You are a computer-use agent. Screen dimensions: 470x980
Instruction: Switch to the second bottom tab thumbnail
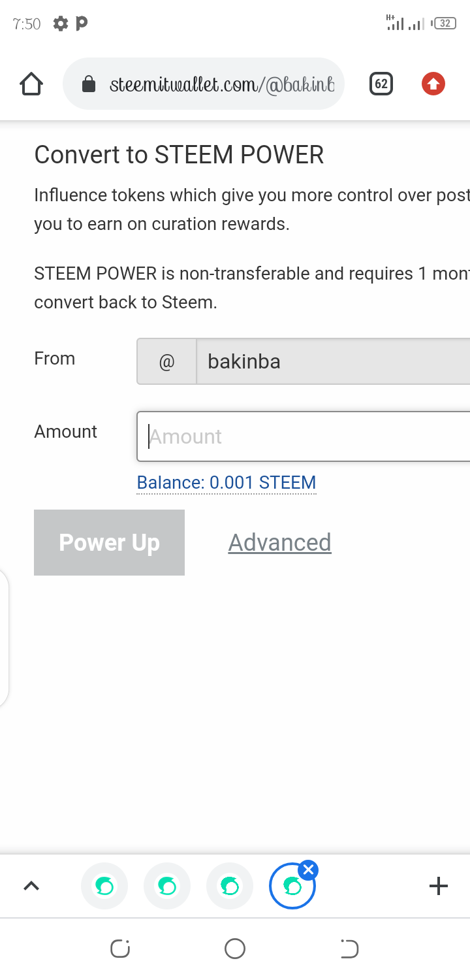167,886
